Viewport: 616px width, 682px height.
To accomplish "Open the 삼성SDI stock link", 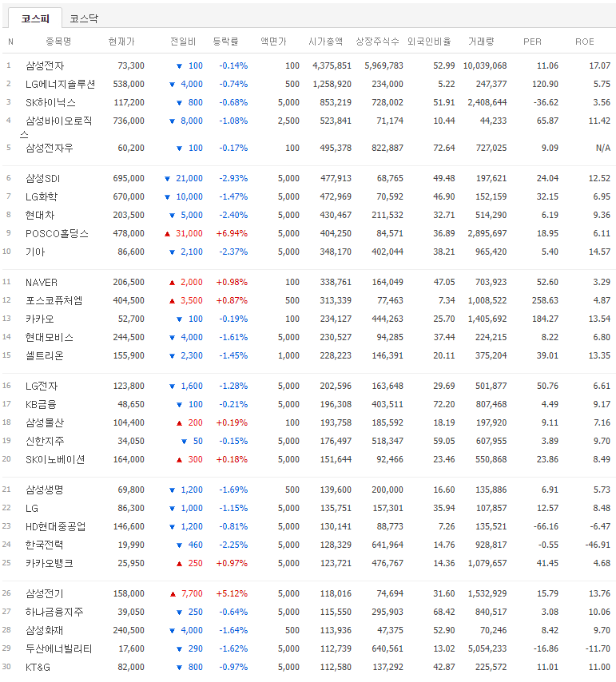I will [42, 178].
